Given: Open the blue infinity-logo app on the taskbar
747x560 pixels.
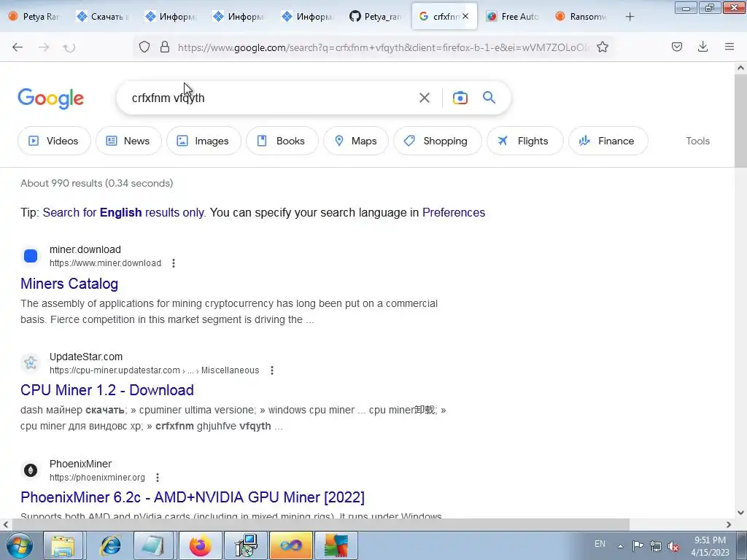Looking at the screenshot, I should click(290, 545).
